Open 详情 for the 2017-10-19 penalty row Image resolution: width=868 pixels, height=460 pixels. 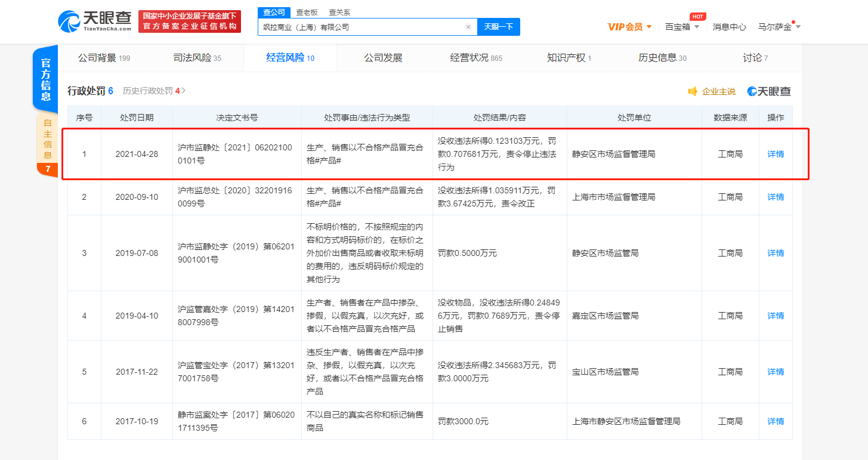coord(776,421)
